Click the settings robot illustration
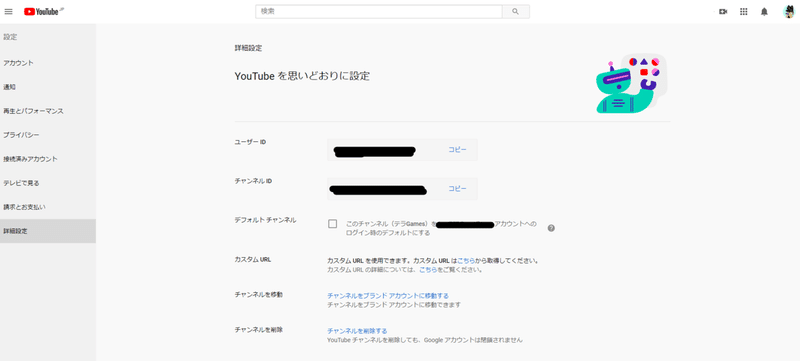 pyautogui.click(x=631, y=83)
